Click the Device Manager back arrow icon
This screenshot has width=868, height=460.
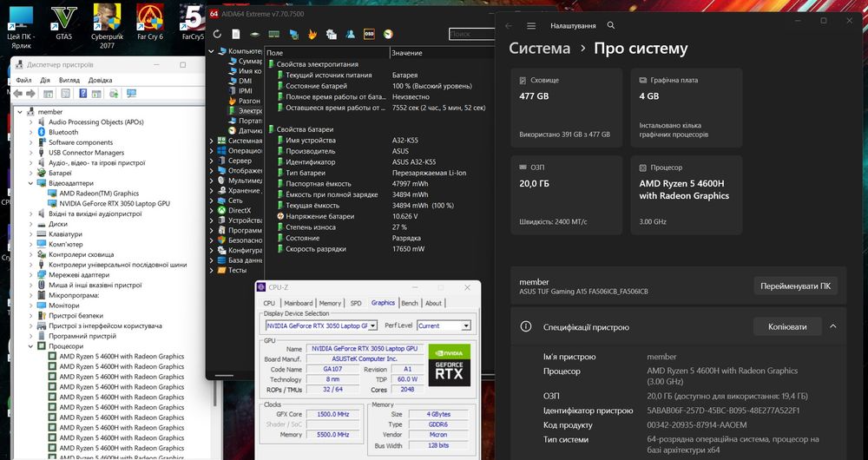coord(18,94)
